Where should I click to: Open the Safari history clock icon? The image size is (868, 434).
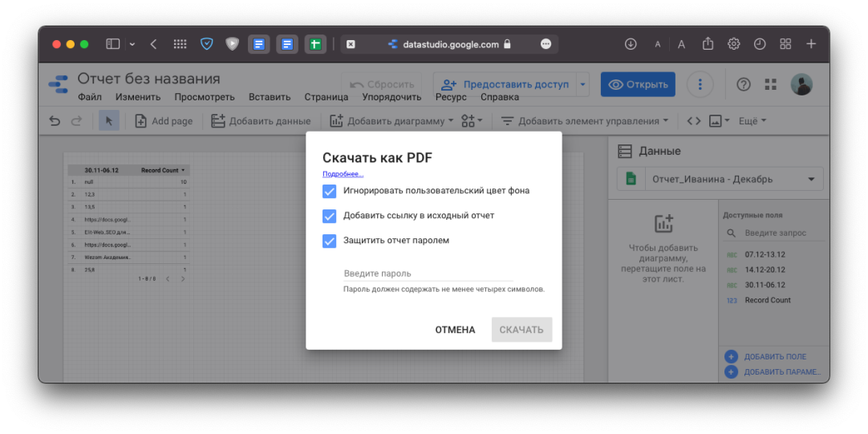[760, 44]
